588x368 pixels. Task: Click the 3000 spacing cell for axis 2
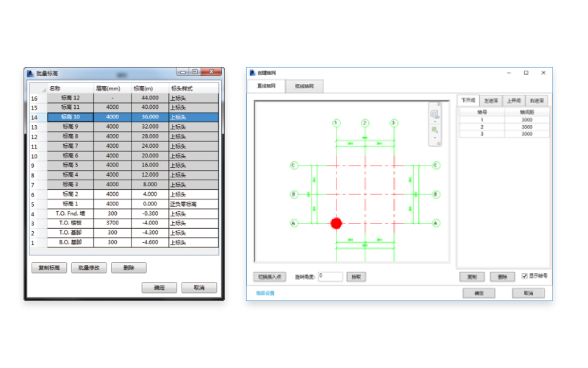pos(527,127)
